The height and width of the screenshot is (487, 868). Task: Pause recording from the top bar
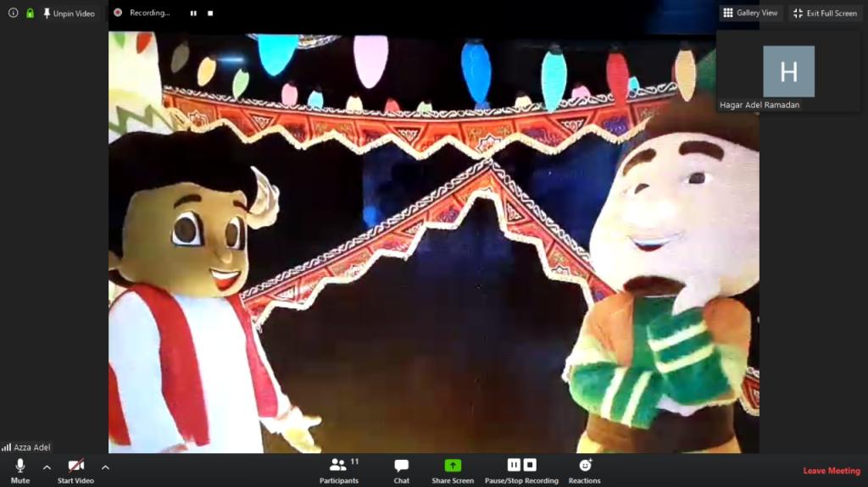coord(193,14)
